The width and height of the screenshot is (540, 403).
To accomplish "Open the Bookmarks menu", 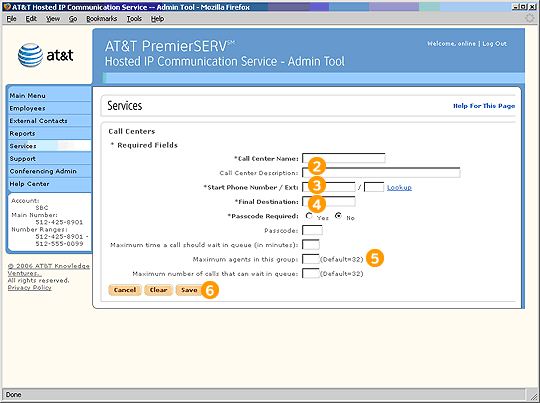I will (102, 19).
